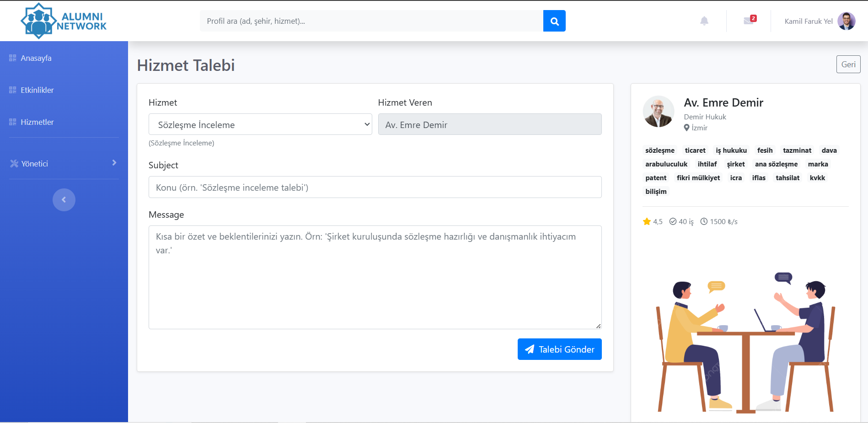The image size is (868, 423).
Task: Click Av. Emre Demir's profile photo
Action: (659, 111)
